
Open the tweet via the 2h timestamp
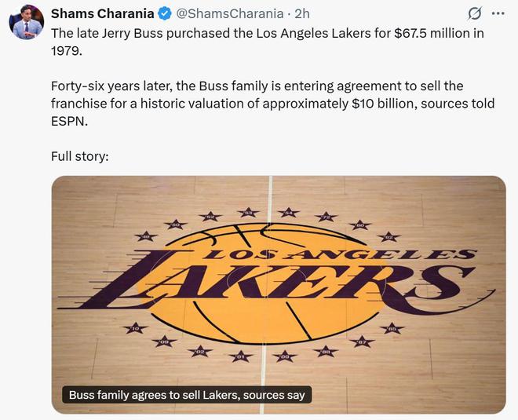302,13
